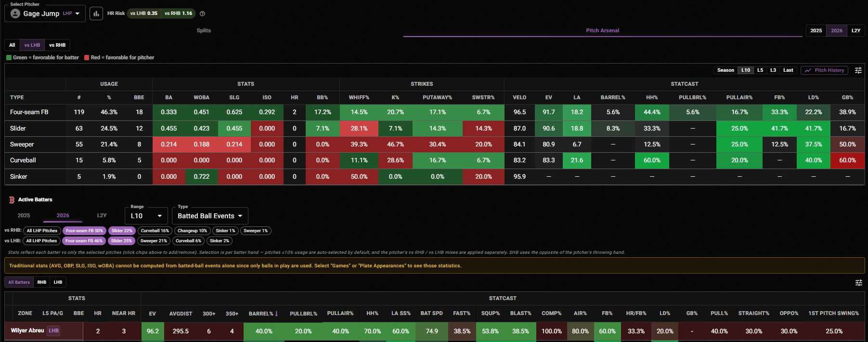Click the Pitch History chart button

point(824,70)
